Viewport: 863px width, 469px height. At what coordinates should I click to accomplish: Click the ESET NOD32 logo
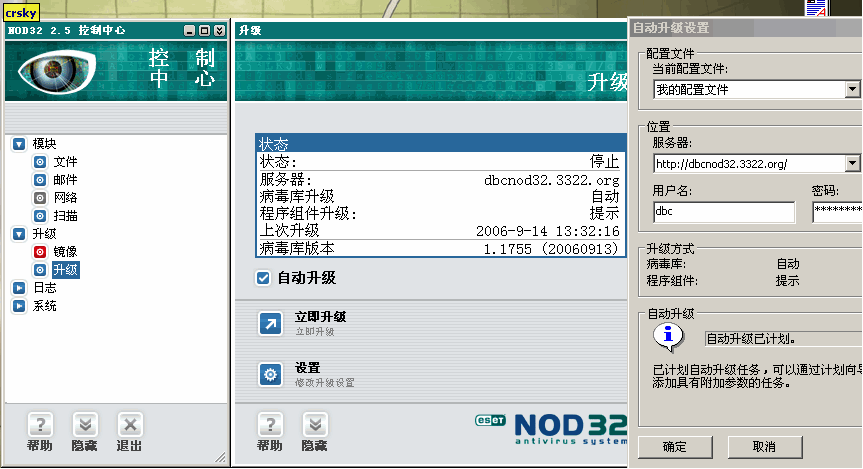tap(550, 429)
